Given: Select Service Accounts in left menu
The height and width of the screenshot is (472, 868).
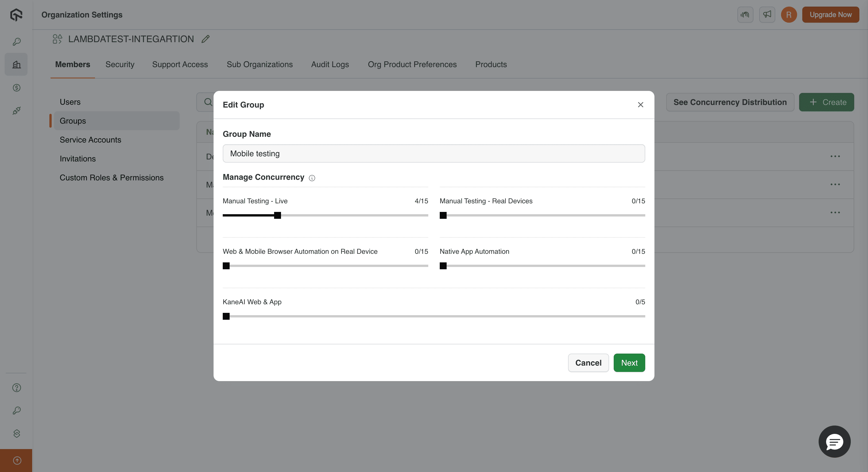Looking at the screenshot, I should [90, 140].
